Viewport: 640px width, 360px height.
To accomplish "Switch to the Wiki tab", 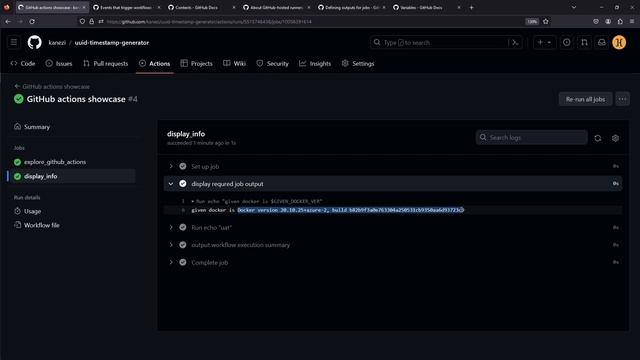I will coord(234,64).
